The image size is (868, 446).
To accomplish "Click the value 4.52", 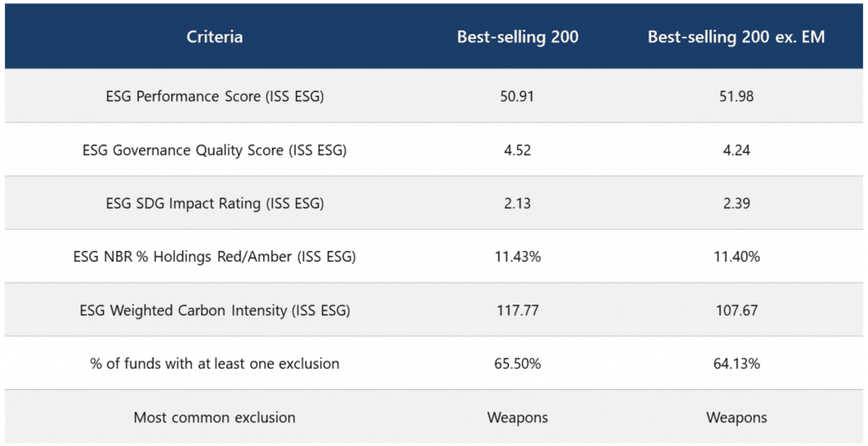I will click(x=517, y=150).
